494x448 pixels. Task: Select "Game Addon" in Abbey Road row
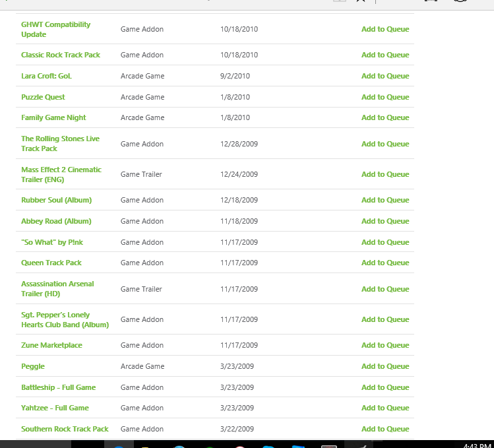(142, 221)
